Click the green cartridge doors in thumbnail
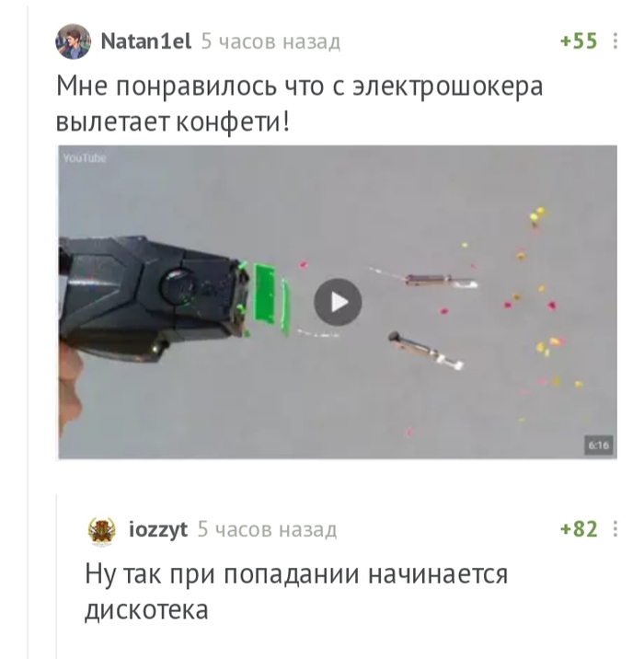644x659 pixels. coord(271,299)
